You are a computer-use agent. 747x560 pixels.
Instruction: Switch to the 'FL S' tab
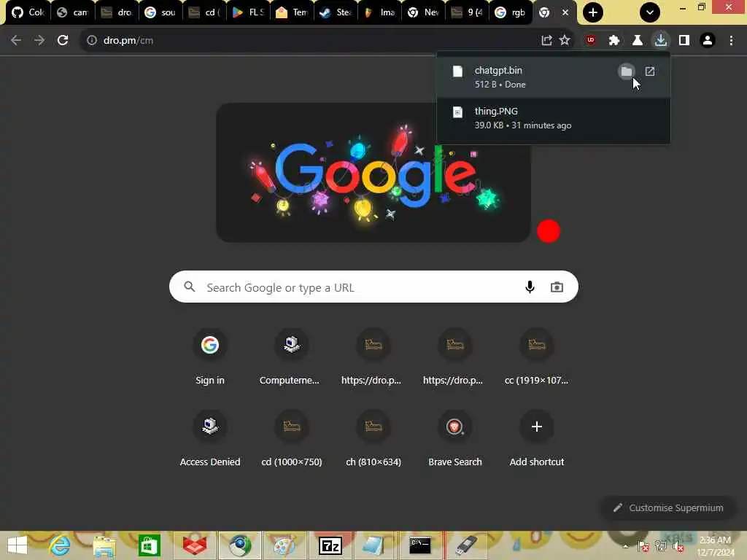248,12
